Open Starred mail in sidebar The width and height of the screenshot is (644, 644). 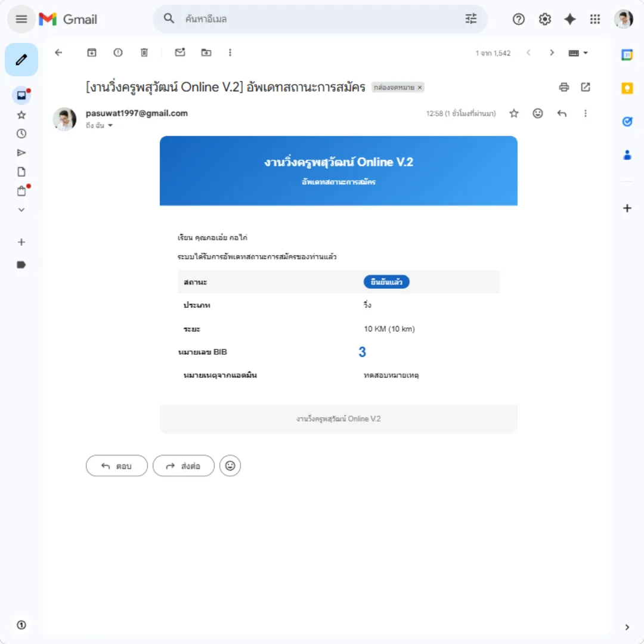21,115
